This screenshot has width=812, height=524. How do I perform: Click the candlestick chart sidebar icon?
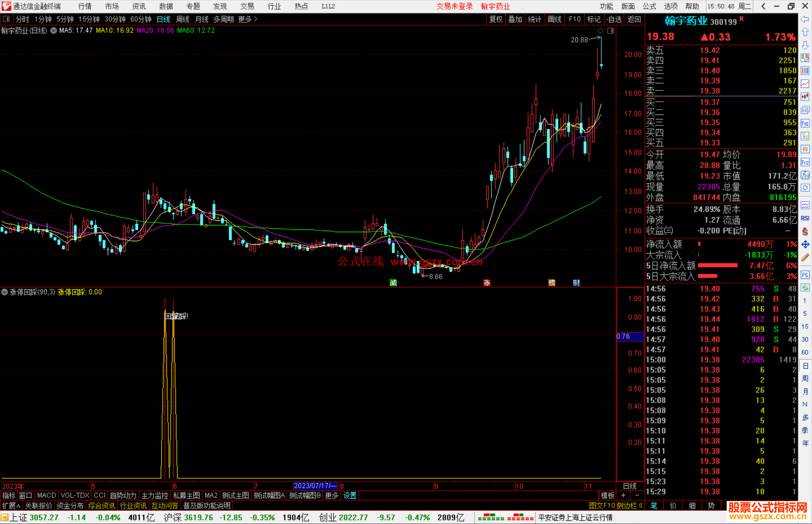[x=805, y=97]
